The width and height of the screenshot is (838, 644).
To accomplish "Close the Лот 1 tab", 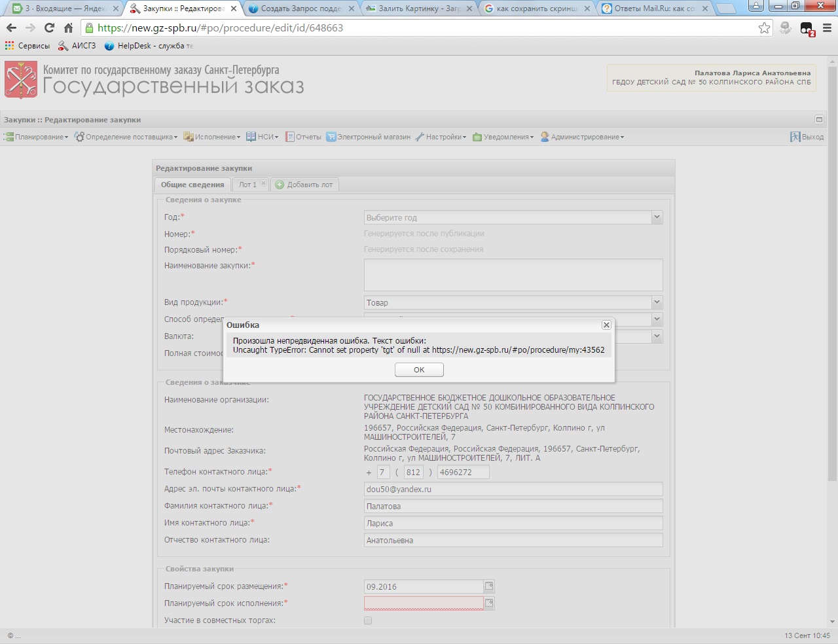I will coord(263,184).
